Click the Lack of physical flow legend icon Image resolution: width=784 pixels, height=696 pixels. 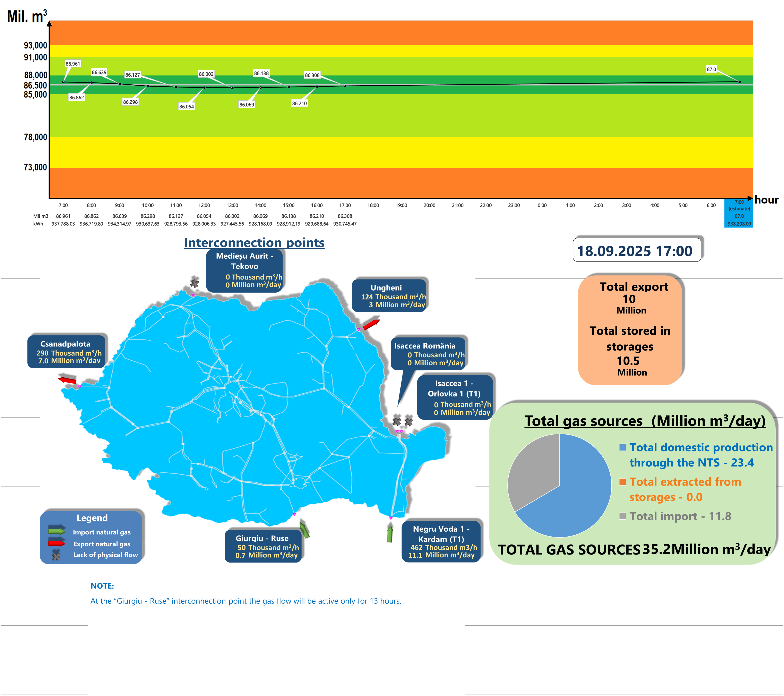[x=56, y=555]
